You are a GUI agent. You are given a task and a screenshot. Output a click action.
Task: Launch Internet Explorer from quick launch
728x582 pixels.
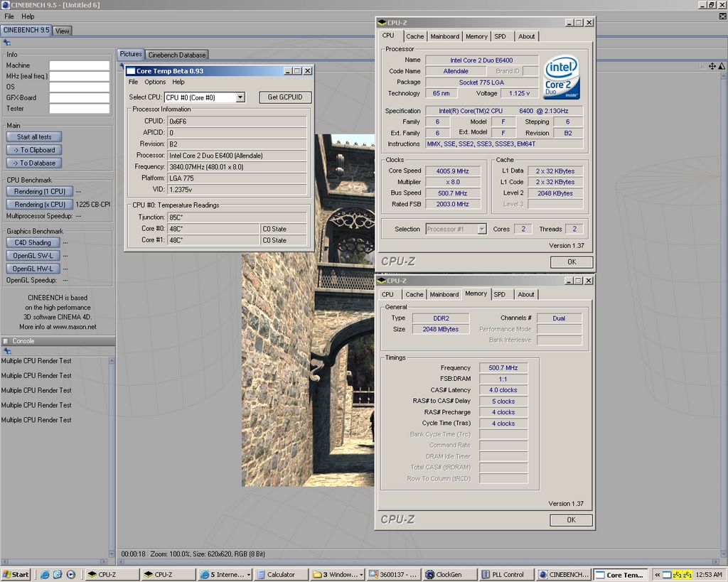pos(45,574)
